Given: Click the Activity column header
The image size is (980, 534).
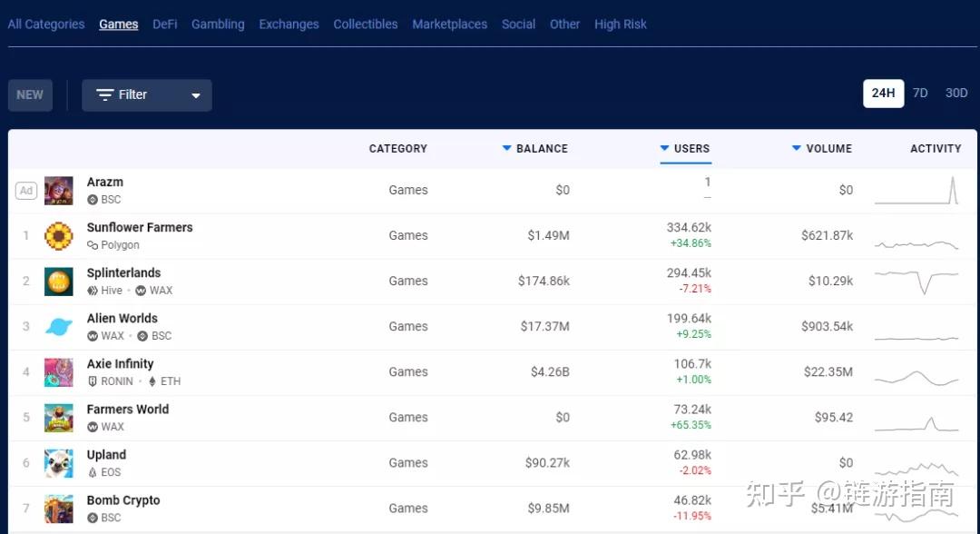Looking at the screenshot, I should tap(936, 149).
